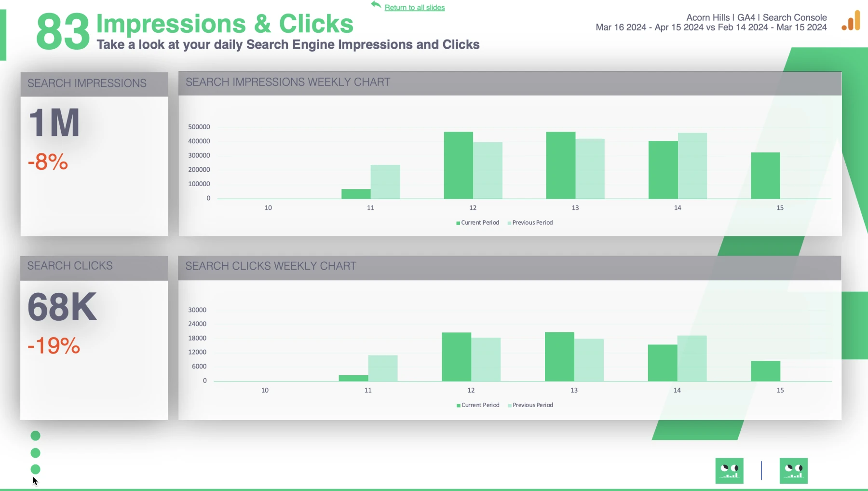Select the SEARCH CLICKS card header
This screenshot has width=868, height=491.
pos(94,268)
